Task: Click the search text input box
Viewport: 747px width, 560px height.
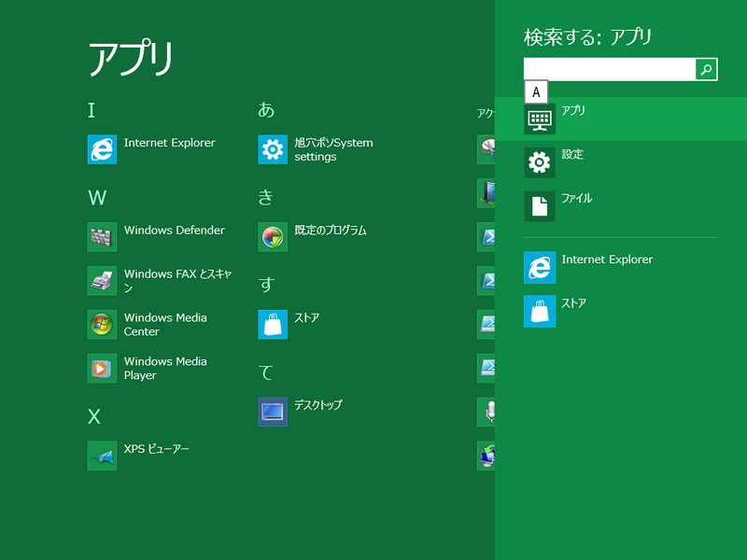Action: (x=609, y=69)
